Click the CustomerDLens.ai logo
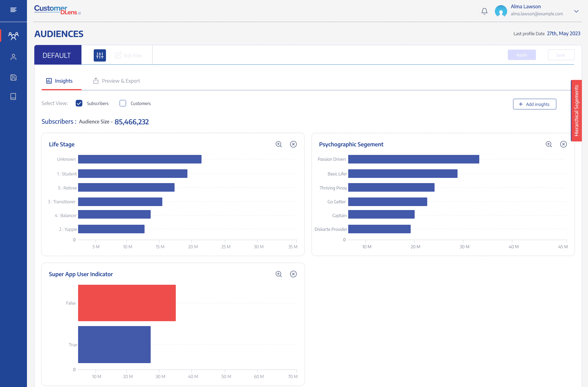 click(57, 10)
